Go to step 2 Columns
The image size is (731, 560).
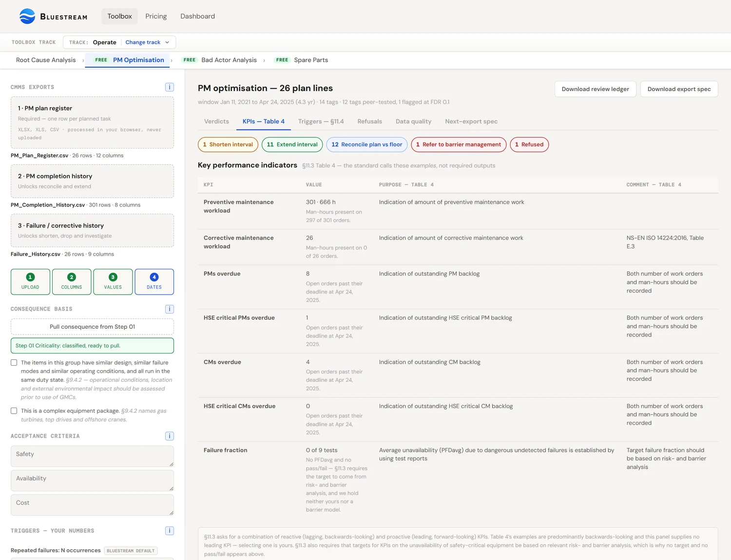[72, 282]
